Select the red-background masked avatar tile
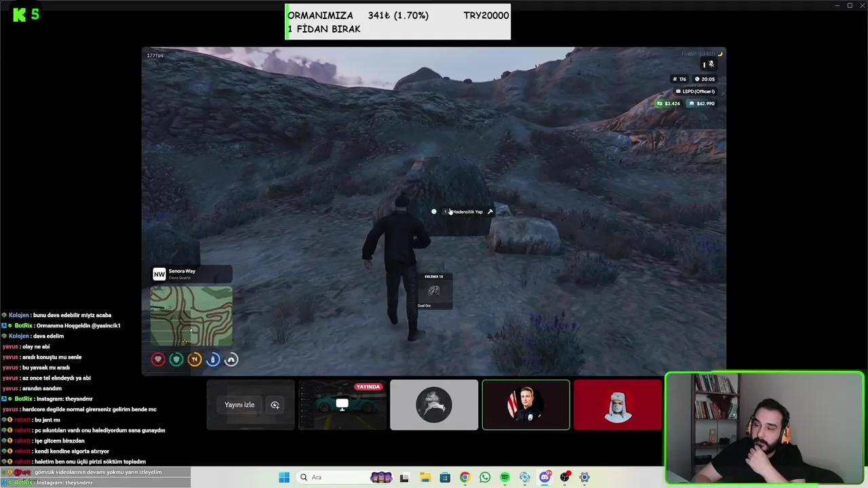The image size is (868, 488). pos(618,405)
